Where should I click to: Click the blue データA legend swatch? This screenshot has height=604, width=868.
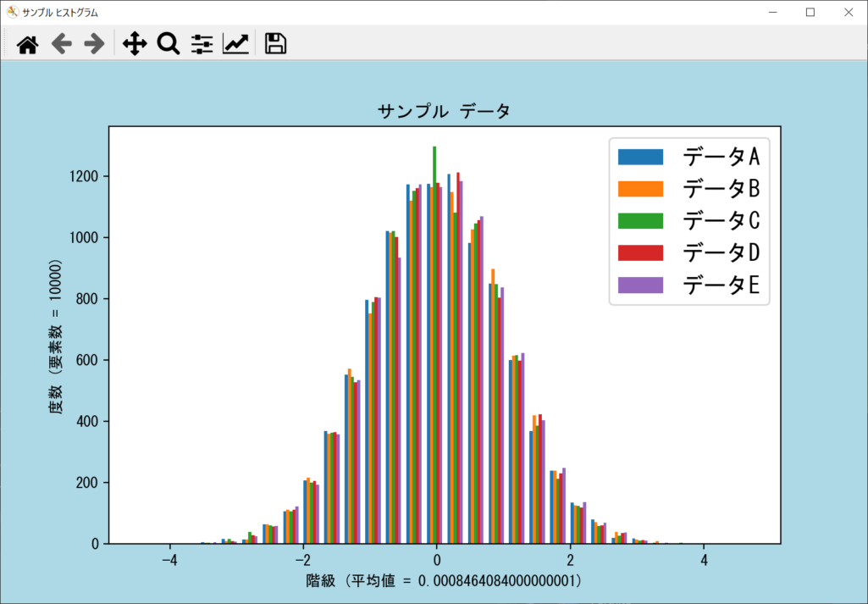click(640, 157)
